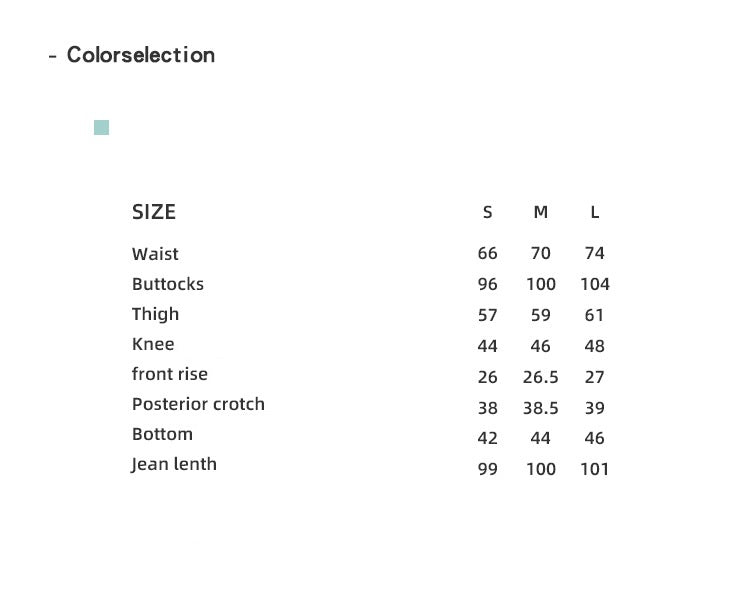Select the M size column header
Image resolution: width=750 pixels, height=597 pixels.
[541, 212]
